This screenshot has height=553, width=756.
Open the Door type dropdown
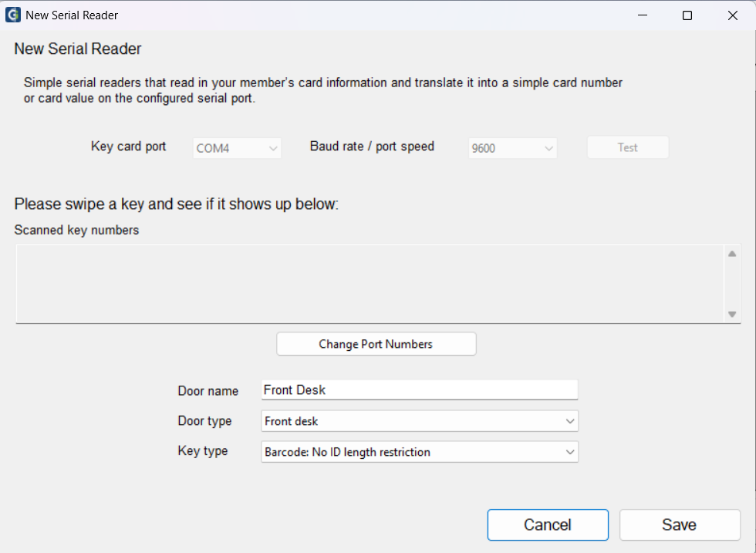coord(420,421)
